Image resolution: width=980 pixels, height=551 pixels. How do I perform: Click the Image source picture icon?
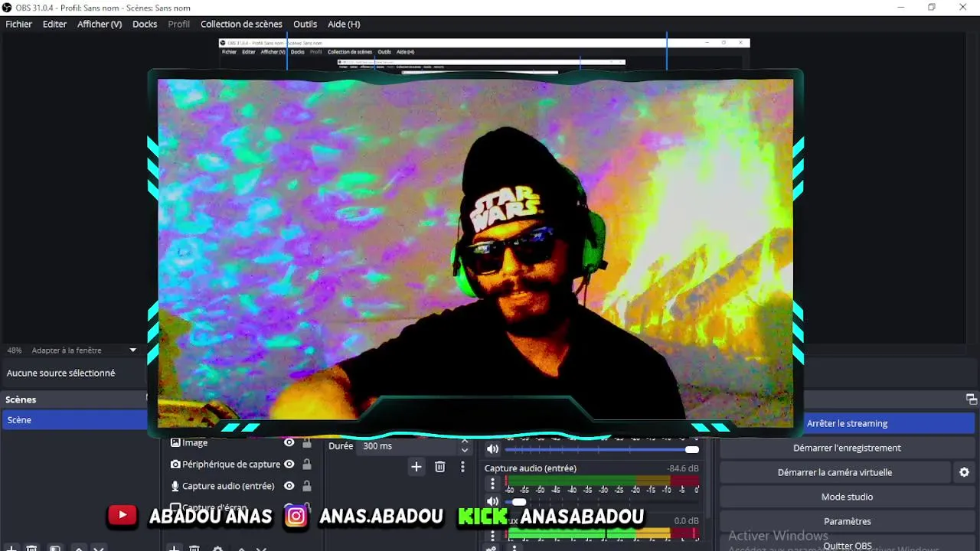click(x=175, y=442)
